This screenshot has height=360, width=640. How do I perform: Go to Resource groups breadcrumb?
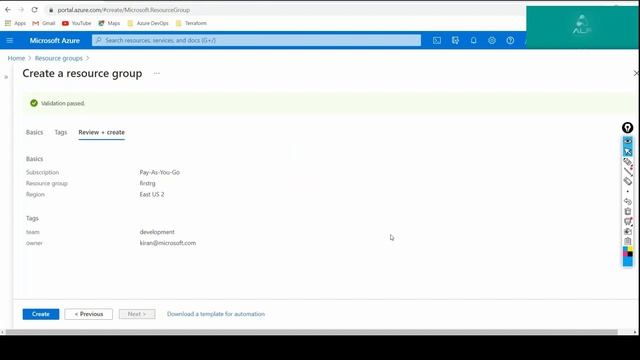59,58
